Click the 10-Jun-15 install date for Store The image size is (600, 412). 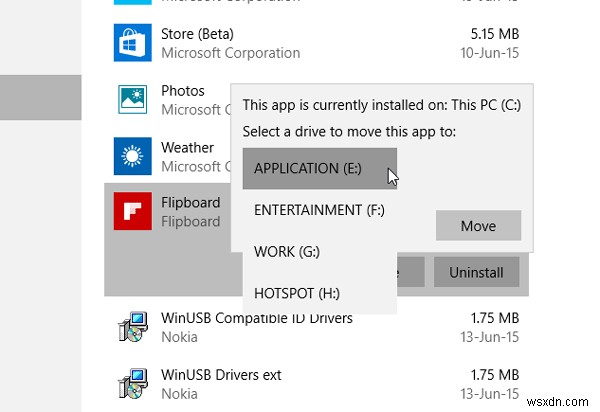490,53
